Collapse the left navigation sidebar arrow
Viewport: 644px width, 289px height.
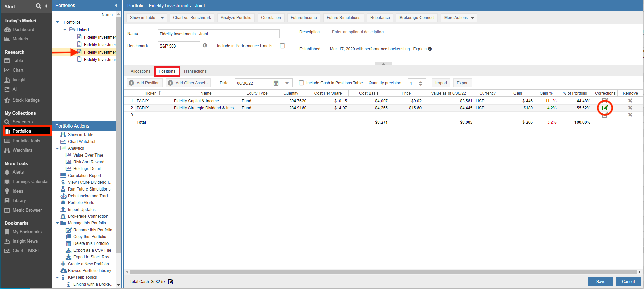[46, 6]
